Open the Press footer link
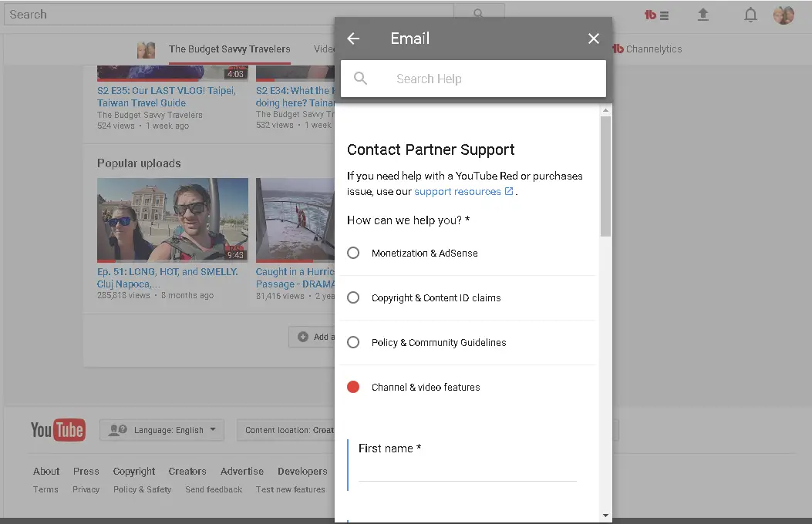Viewport: 812px width, 524px height. (86, 472)
